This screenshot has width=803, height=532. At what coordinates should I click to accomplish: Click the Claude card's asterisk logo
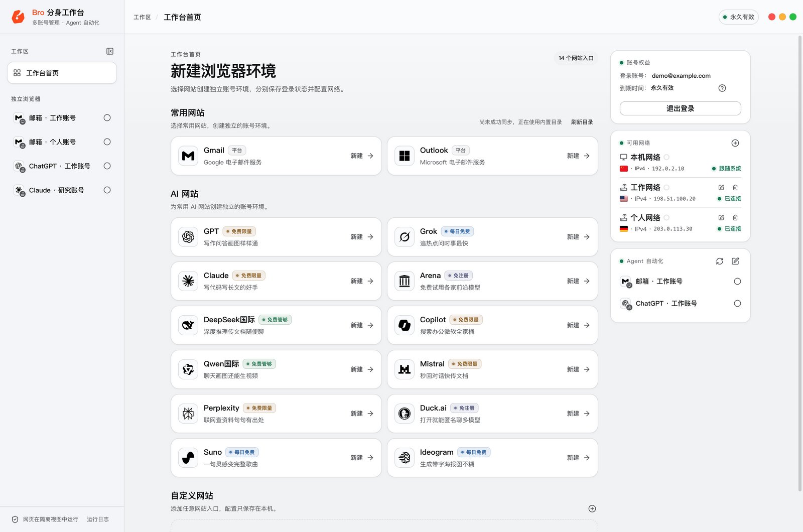click(x=188, y=281)
